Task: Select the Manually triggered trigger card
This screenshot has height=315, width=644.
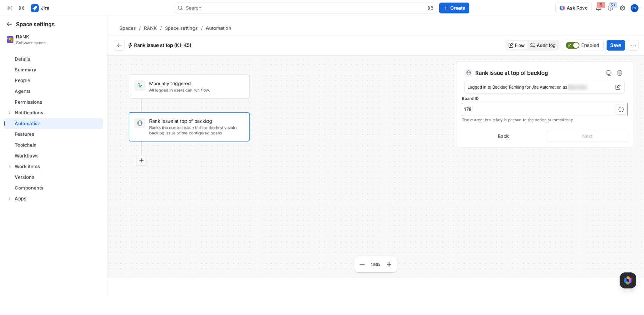Action: pyautogui.click(x=189, y=86)
